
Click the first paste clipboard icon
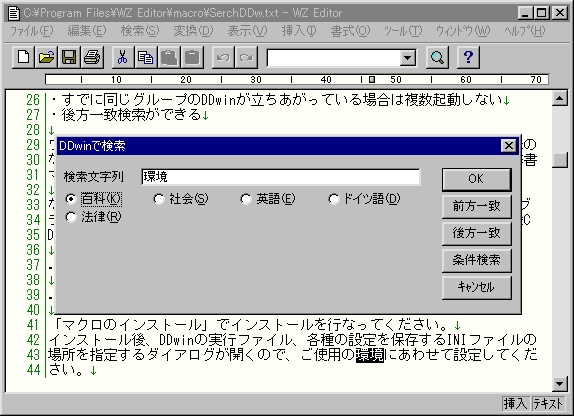168,57
